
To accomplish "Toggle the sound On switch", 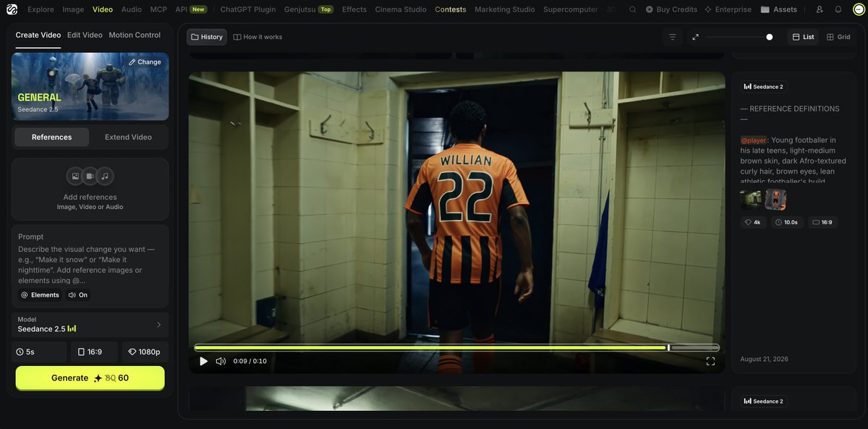I will [78, 295].
